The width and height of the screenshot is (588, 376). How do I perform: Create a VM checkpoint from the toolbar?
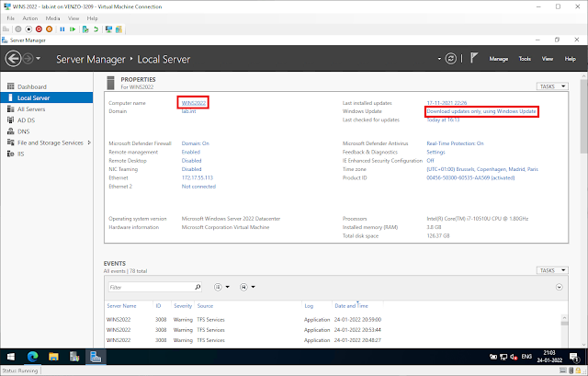click(85, 29)
